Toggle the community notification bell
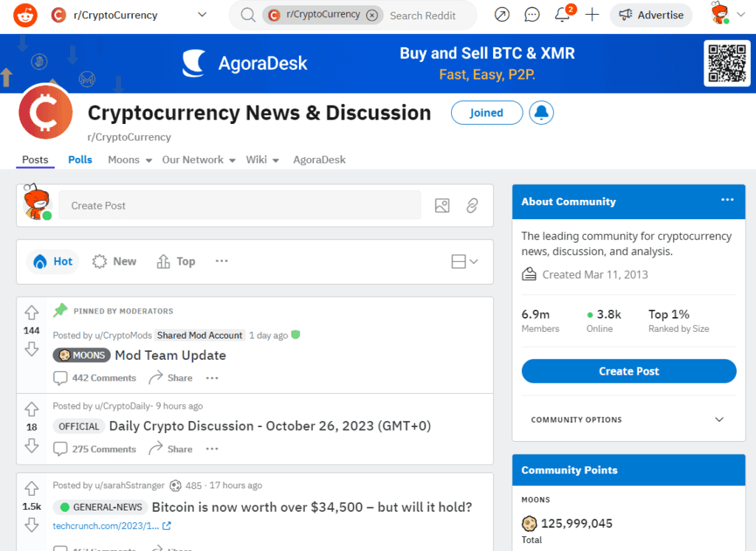This screenshot has height=551, width=756. [x=541, y=113]
